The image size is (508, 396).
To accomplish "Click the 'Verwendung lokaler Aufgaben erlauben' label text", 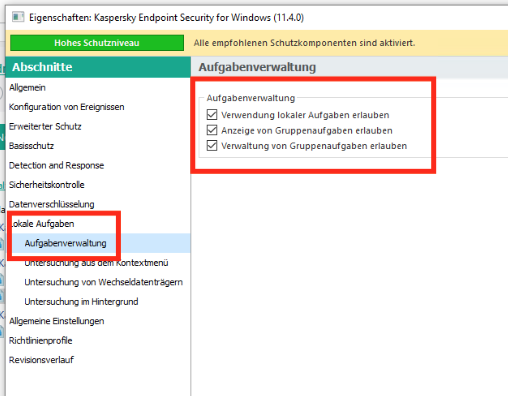I will pos(305,115).
